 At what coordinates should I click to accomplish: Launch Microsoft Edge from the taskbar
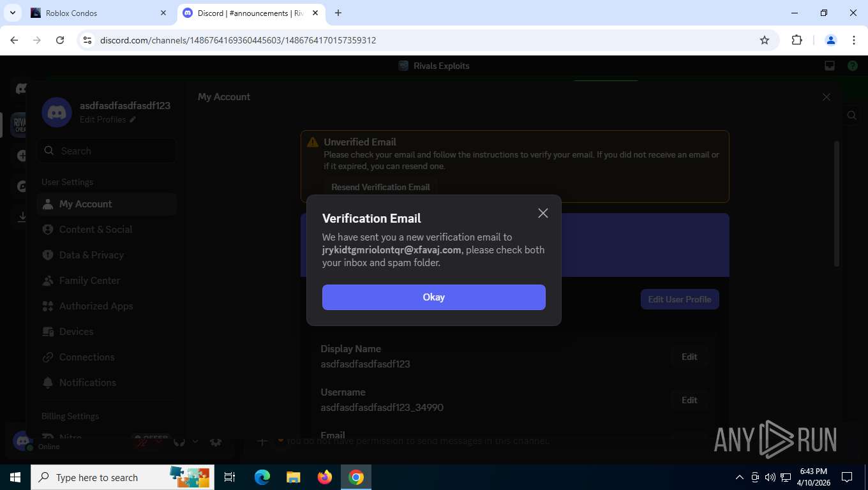262,477
